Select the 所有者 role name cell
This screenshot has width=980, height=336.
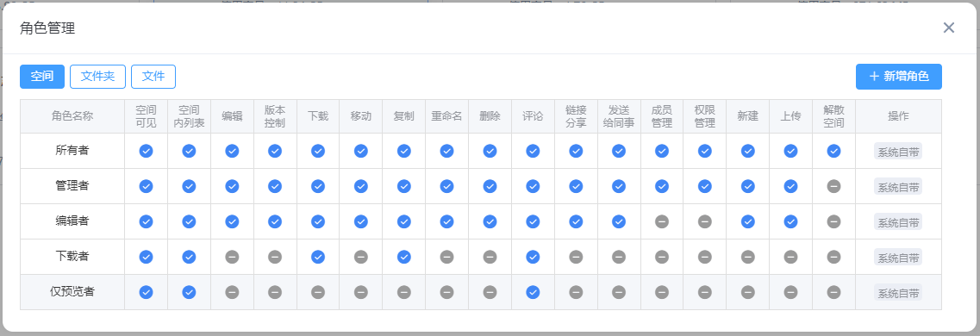click(72, 151)
